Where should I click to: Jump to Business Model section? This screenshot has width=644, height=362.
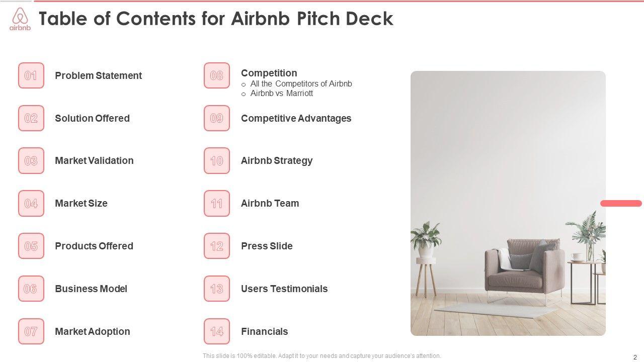[x=91, y=289]
